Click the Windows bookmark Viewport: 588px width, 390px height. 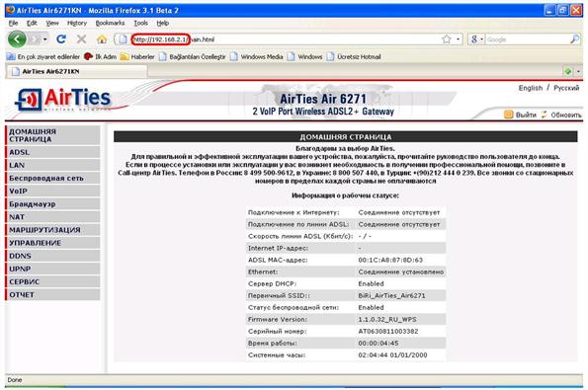pyautogui.click(x=305, y=56)
